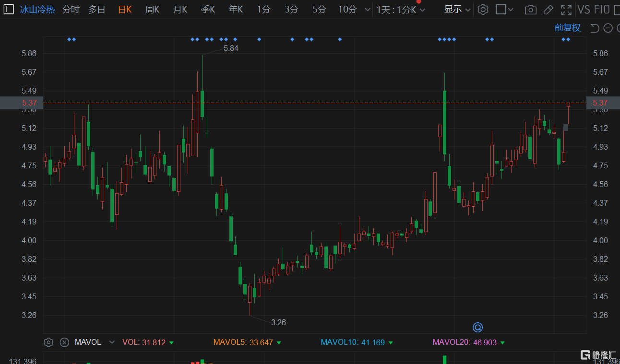Open MAVOL indicator settings gear
Screen dimensions: 620x364
48,342
